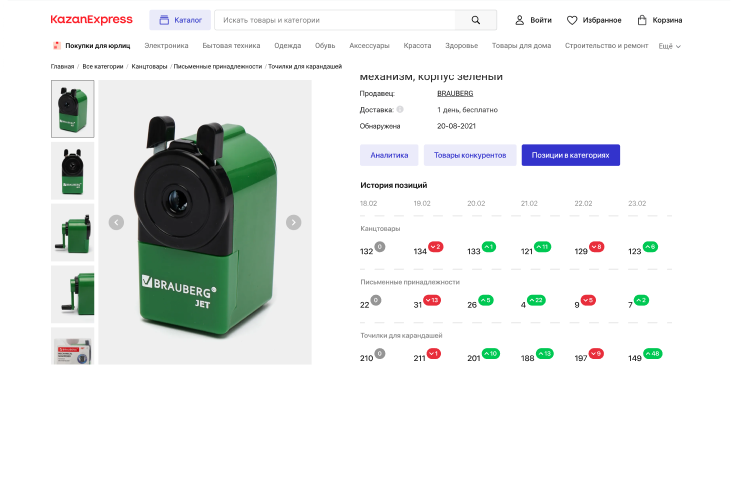
Task: Open the BRAUBERG seller link
Action: tap(455, 93)
